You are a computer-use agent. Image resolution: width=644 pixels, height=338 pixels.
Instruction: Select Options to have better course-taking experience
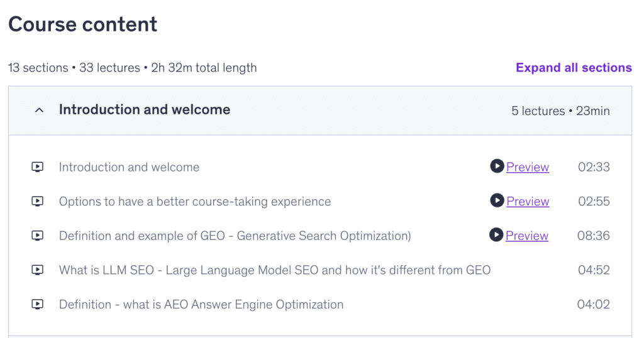195,202
